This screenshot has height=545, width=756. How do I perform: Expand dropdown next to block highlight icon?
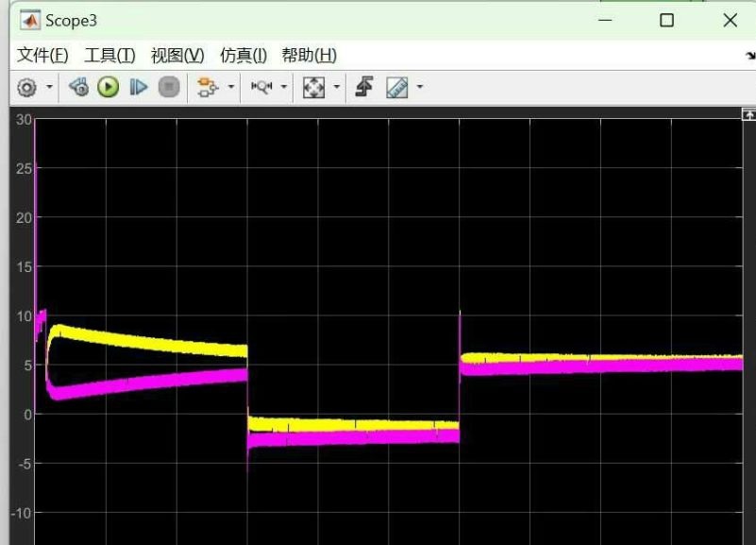tap(231, 87)
